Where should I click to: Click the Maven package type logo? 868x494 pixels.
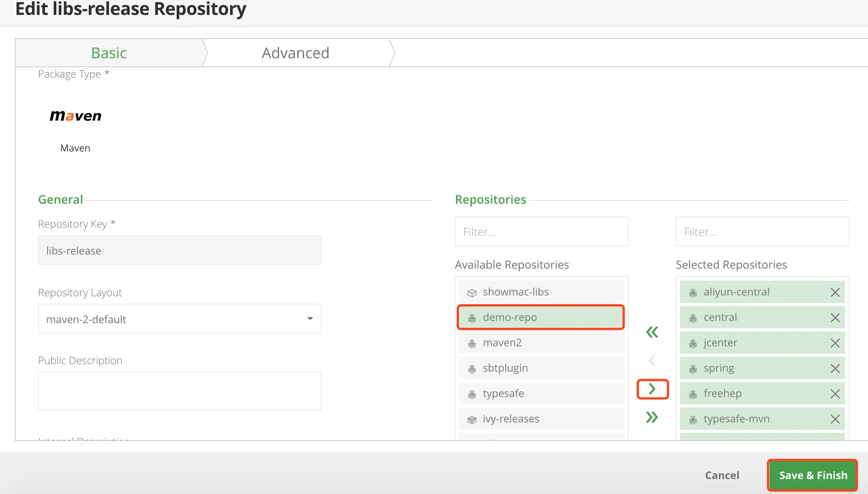[76, 116]
